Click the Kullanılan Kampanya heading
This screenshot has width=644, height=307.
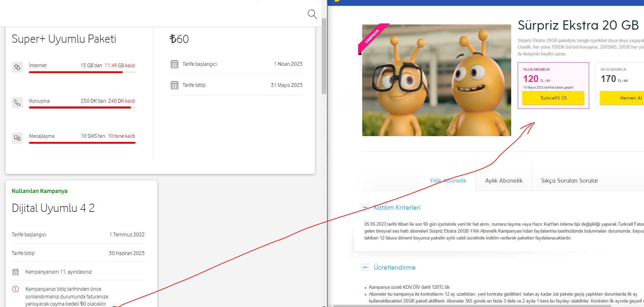coord(40,191)
